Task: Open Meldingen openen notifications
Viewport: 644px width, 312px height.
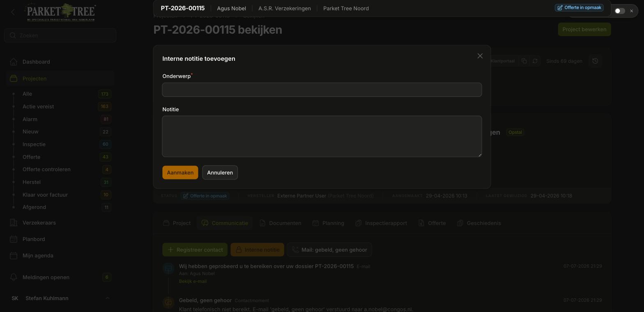Action: point(60,277)
